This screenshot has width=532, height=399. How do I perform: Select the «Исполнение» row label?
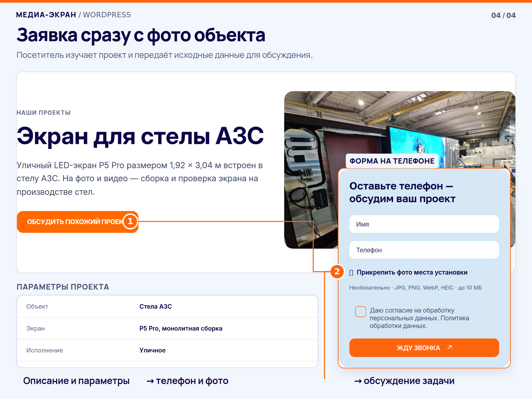[x=45, y=350]
